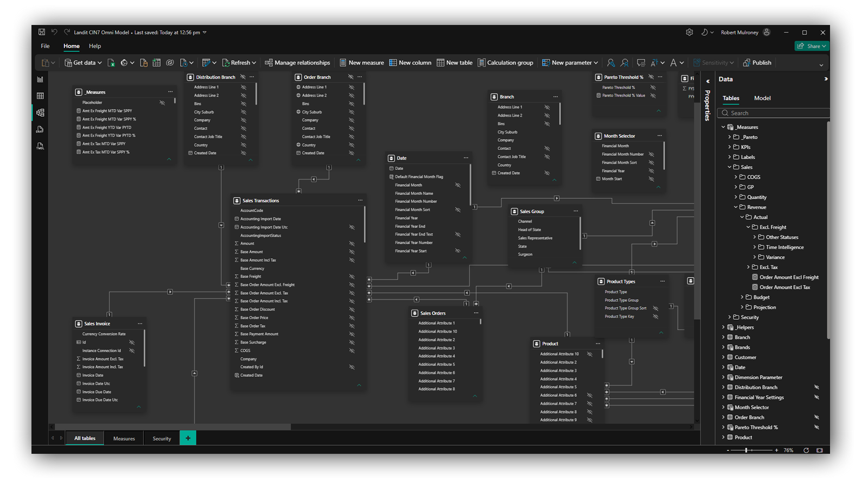Create a New measure
This screenshot has height=488, width=868.
pos(361,63)
